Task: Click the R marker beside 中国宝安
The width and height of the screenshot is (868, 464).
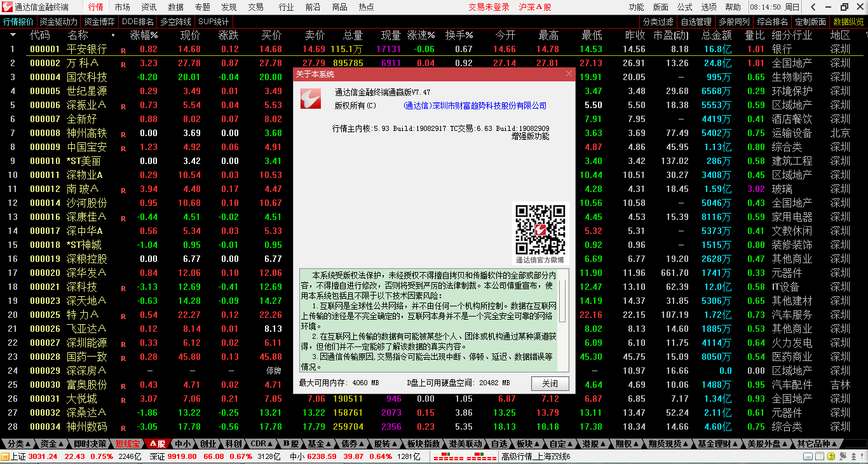Action: (x=123, y=148)
